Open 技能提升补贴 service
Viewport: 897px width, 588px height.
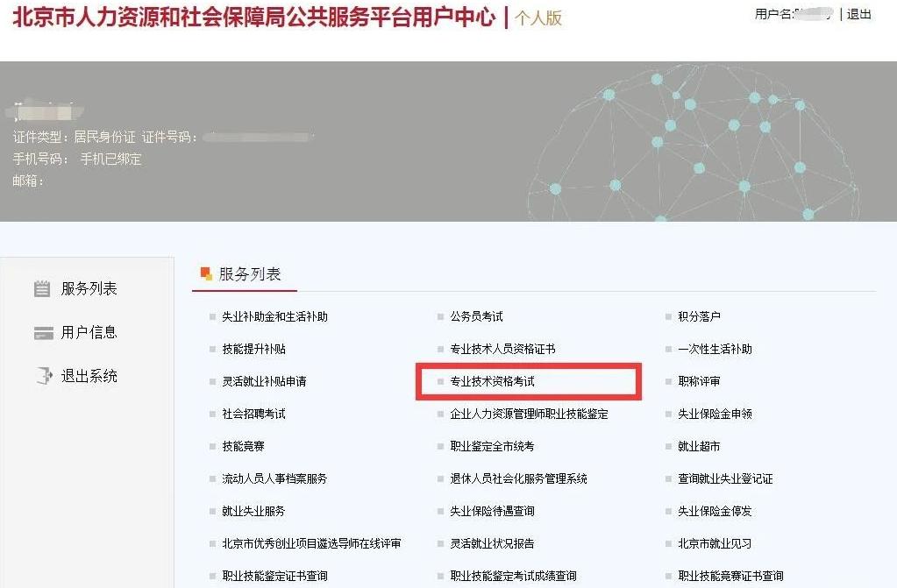(x=257, y=349)
